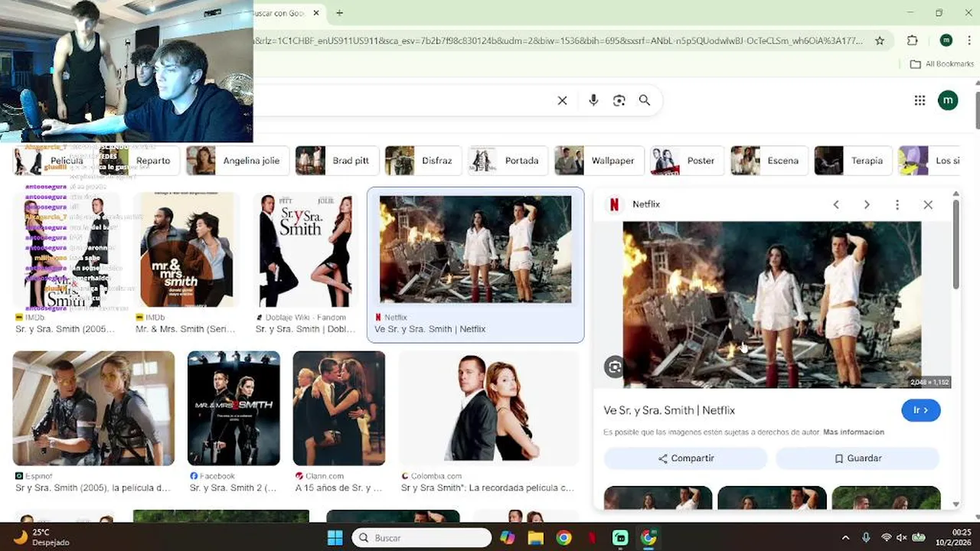Go to next image in preview panel
Image resolution: width=980 pixels, height=551 pixels.
[867, 205]
